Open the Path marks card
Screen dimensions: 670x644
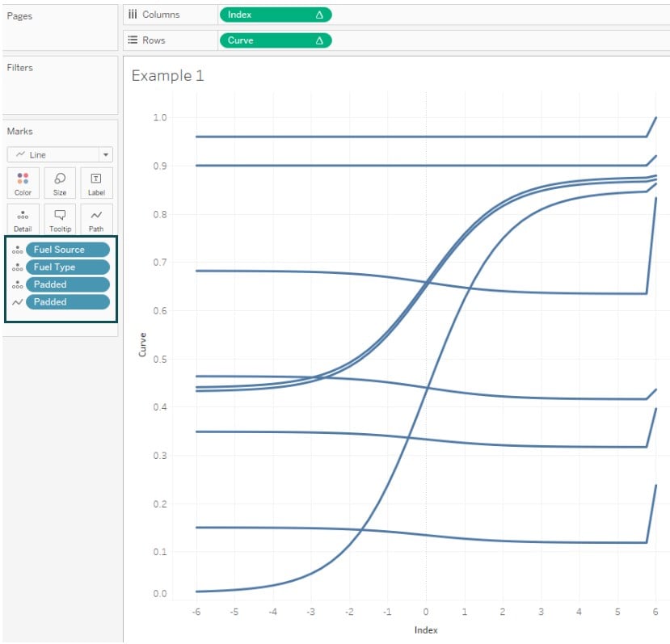[96, 220]
